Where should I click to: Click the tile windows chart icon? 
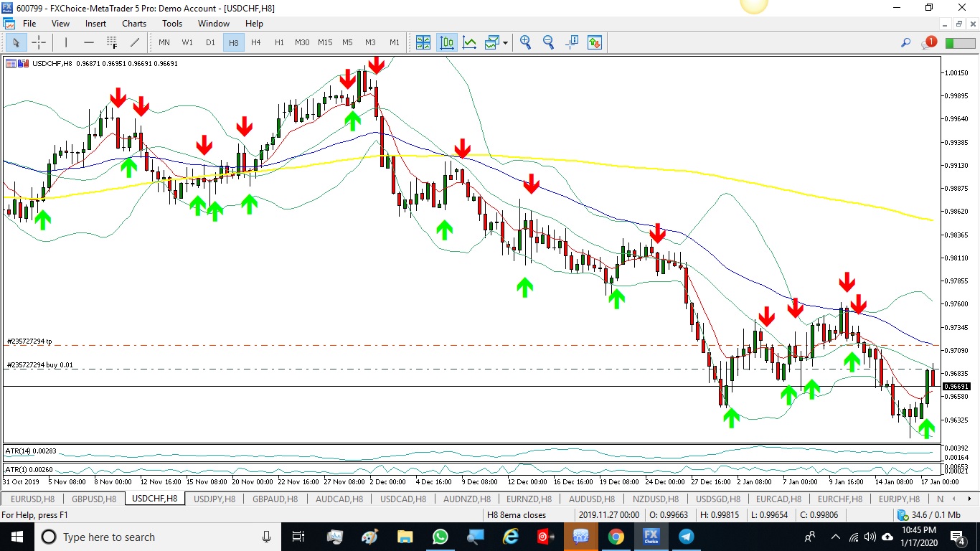point(423,42)
